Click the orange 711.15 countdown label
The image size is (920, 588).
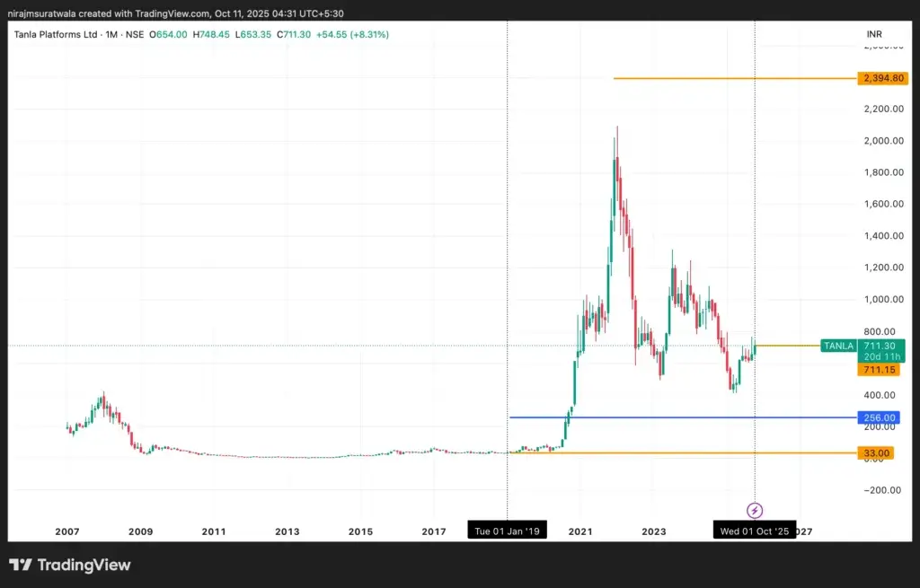pos(878,368)
